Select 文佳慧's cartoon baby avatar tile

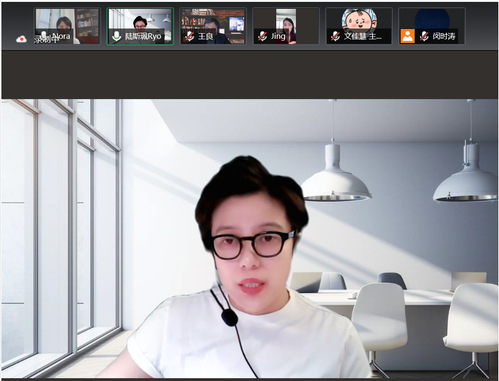coord(359,26)
